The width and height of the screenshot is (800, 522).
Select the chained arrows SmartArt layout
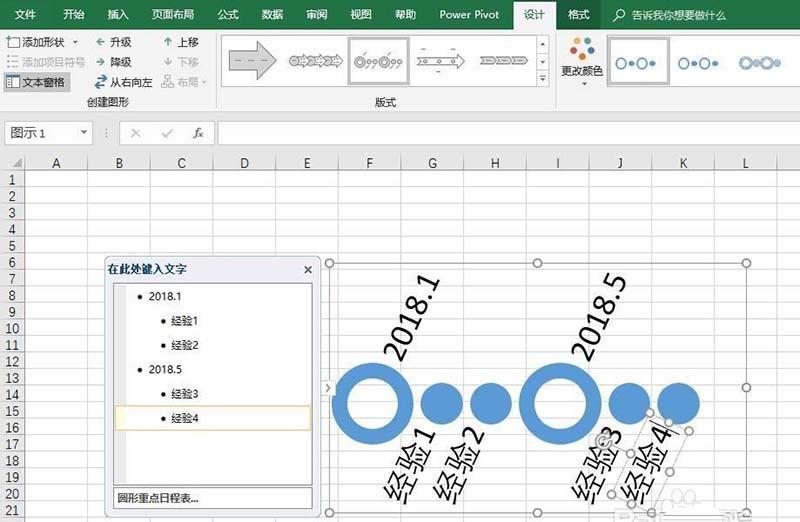pos(316,61)
